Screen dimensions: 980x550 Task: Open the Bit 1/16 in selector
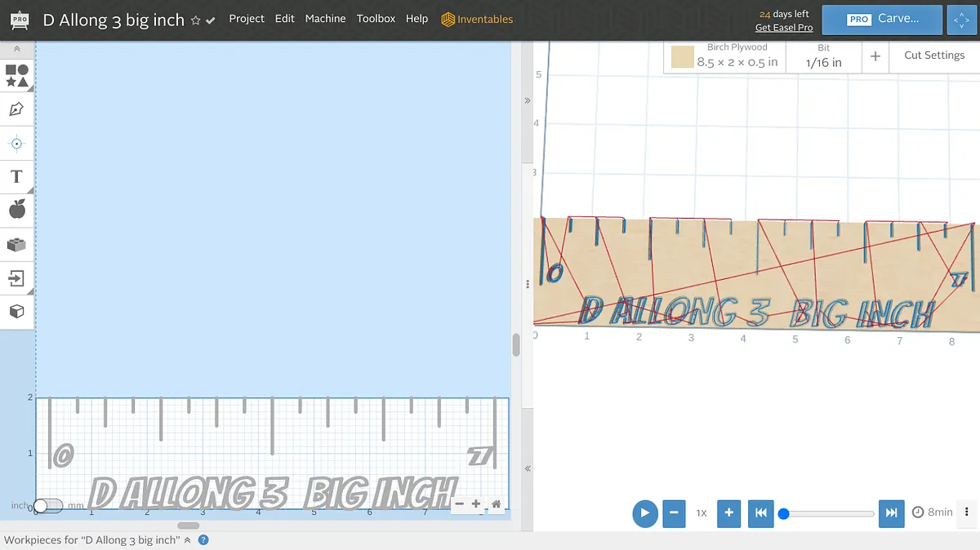(x=823, y=56)
